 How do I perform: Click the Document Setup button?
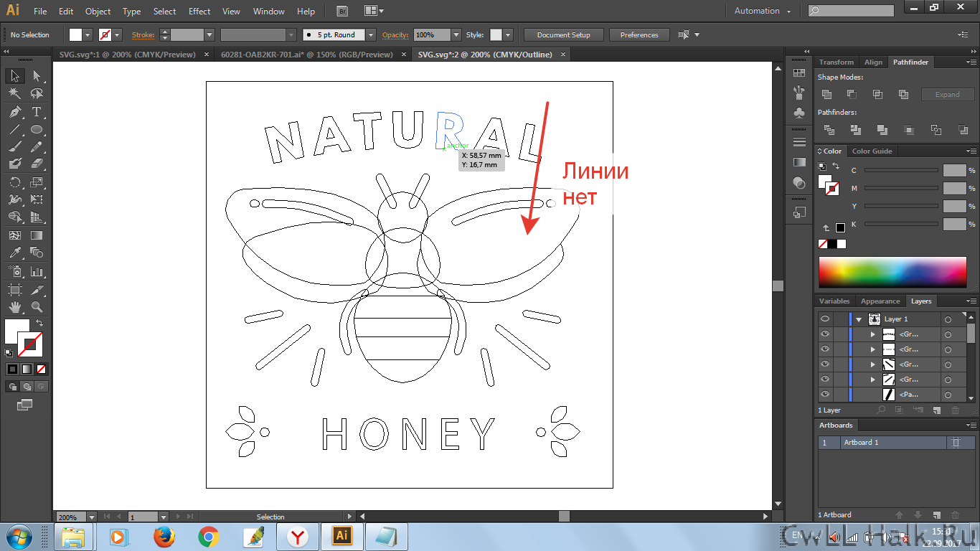tap(563, 34)
